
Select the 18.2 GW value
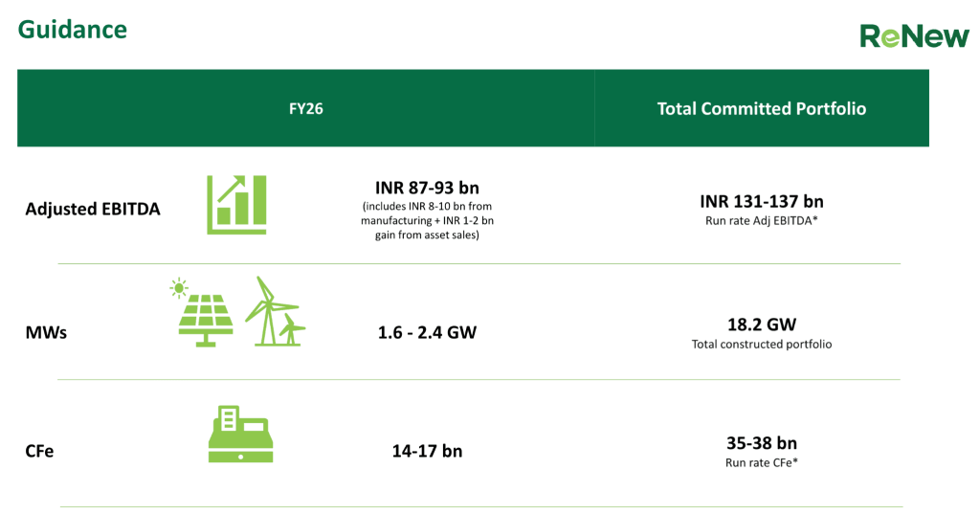[x=761, y=325]
